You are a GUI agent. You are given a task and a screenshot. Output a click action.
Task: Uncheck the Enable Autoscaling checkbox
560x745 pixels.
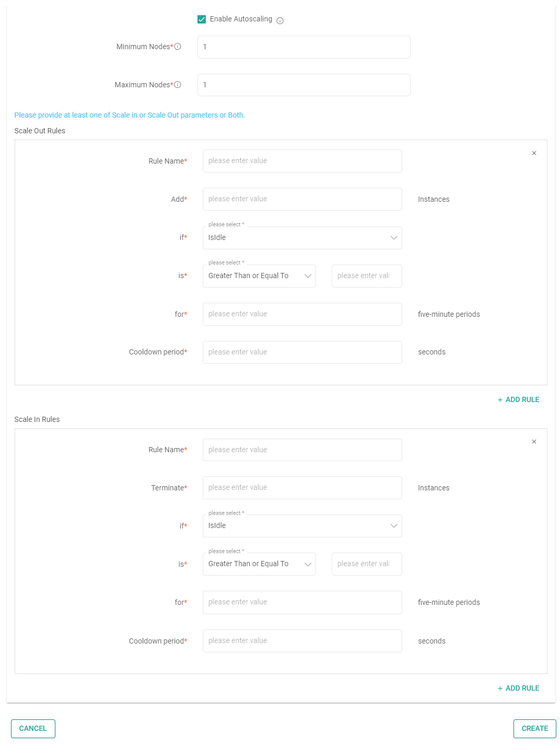click(x=201, y=19)
